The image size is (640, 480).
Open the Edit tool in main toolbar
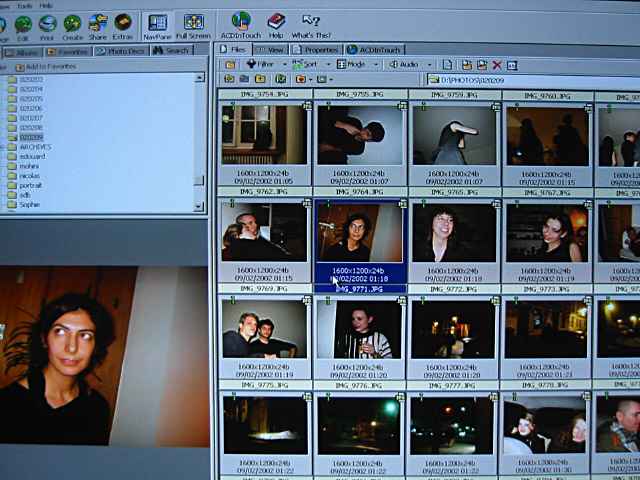pos(23,28)
